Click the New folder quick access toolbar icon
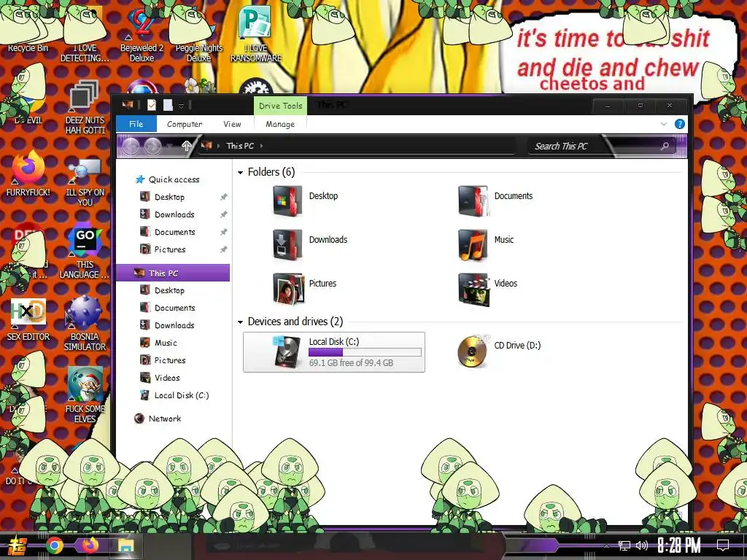 [x=168, y=105]
